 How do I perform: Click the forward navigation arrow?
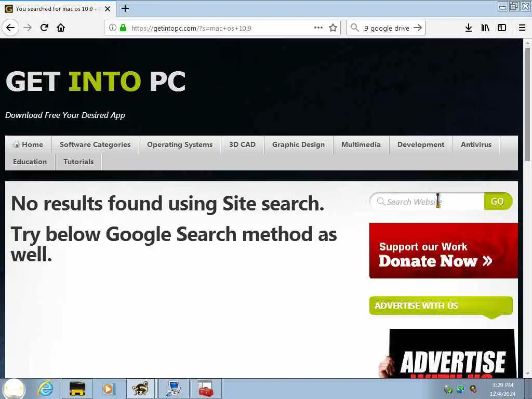[x=28, y=28]
